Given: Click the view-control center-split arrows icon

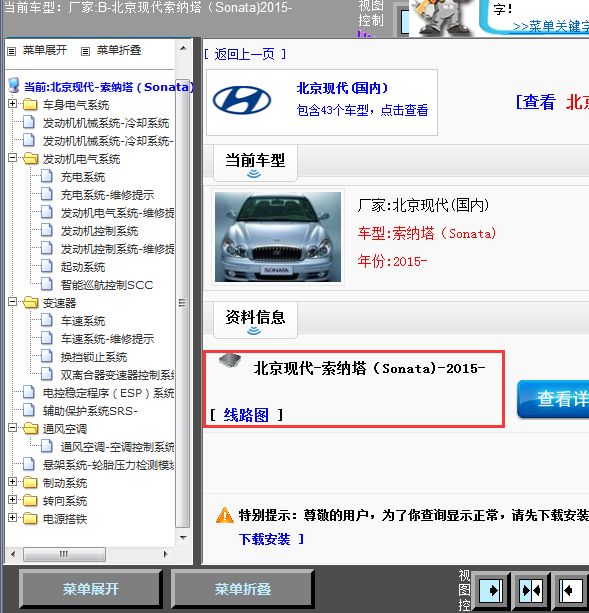Looking at the screenshot, I should [x=530, y=590].
